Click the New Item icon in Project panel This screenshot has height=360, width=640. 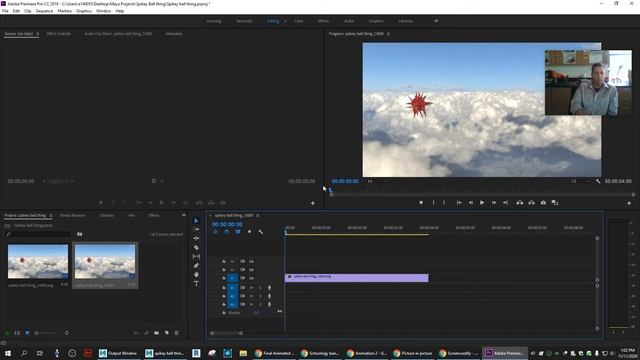click(x=167, y=333)
